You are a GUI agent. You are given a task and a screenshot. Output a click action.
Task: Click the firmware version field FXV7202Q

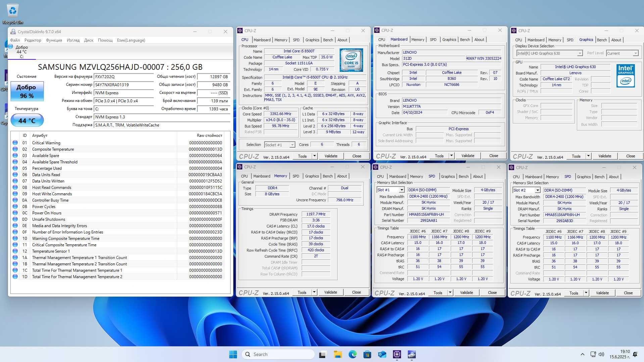pos(123,77)
